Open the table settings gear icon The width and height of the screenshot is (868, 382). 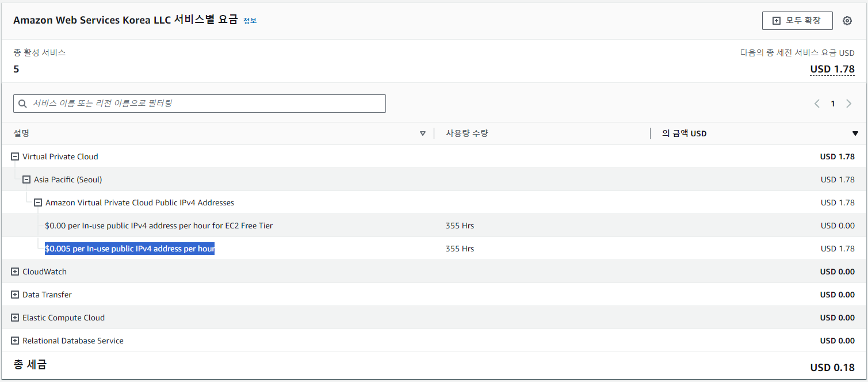847,21
